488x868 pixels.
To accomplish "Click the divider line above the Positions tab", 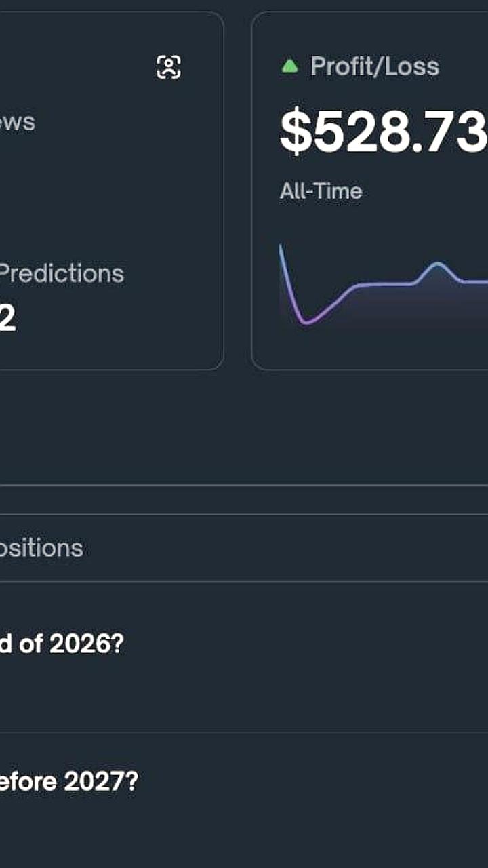I will [x=244, y=486].
